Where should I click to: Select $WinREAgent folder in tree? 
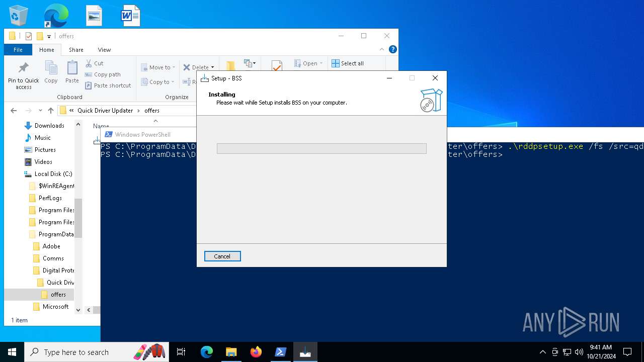tap(56, 186)
